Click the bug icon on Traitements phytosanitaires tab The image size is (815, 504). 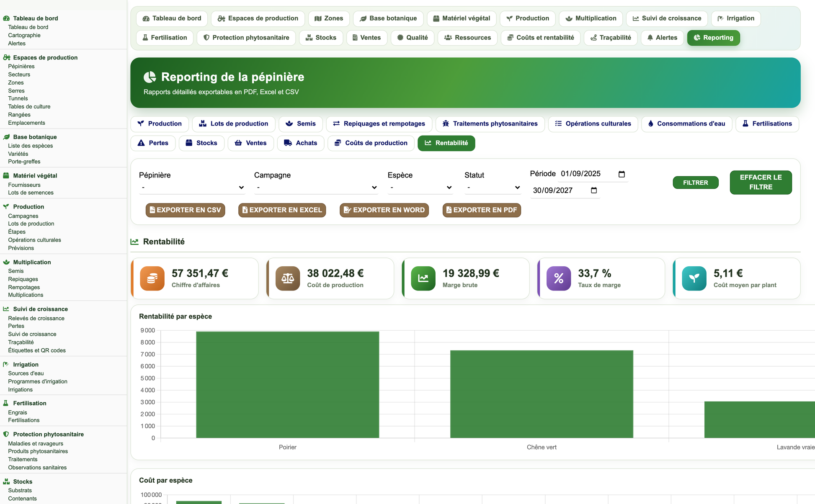tap(446, 123)
